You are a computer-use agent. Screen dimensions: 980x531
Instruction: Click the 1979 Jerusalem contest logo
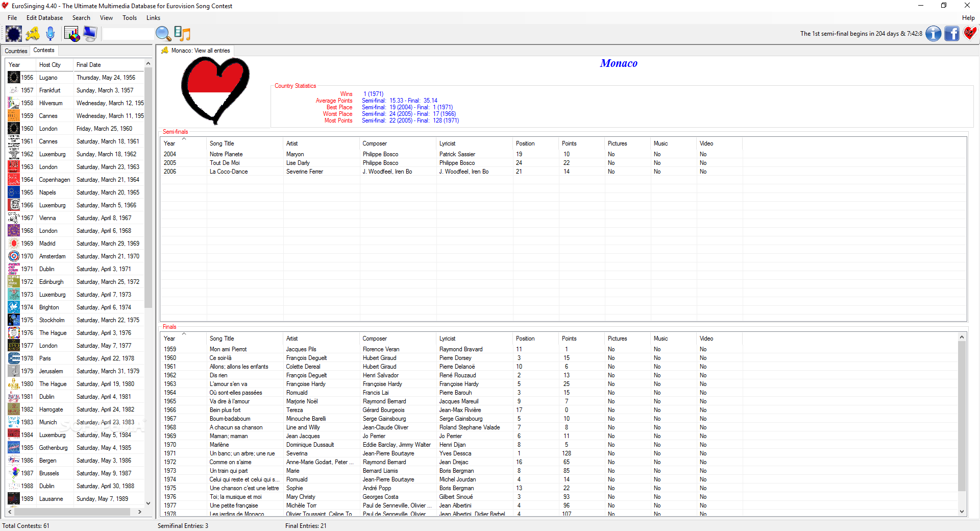(x=14, y=371)
